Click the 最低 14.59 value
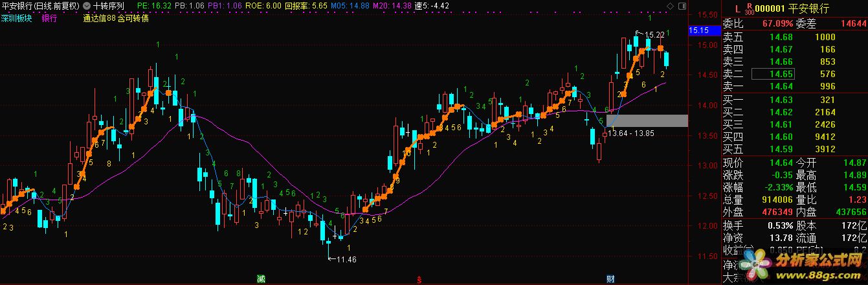This screenshot has height=285, width=868. 854,187
